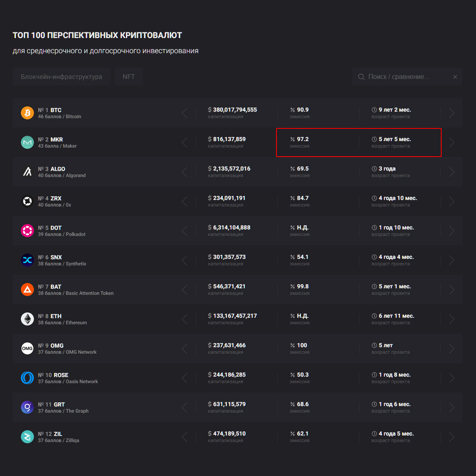Click the Algorand logo icon
Screen dimensions: 476x476
(x=27, y=172)
